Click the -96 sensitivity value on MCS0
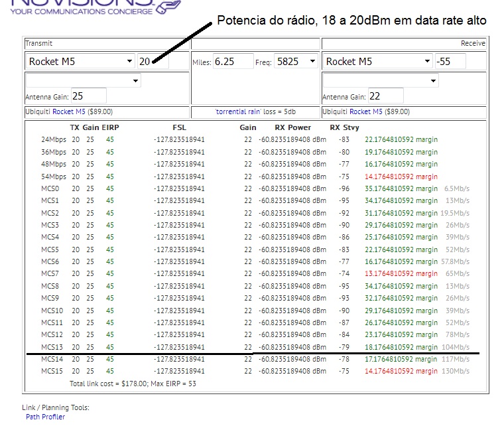Screen dimensions: 504x426 pos(344,188)
